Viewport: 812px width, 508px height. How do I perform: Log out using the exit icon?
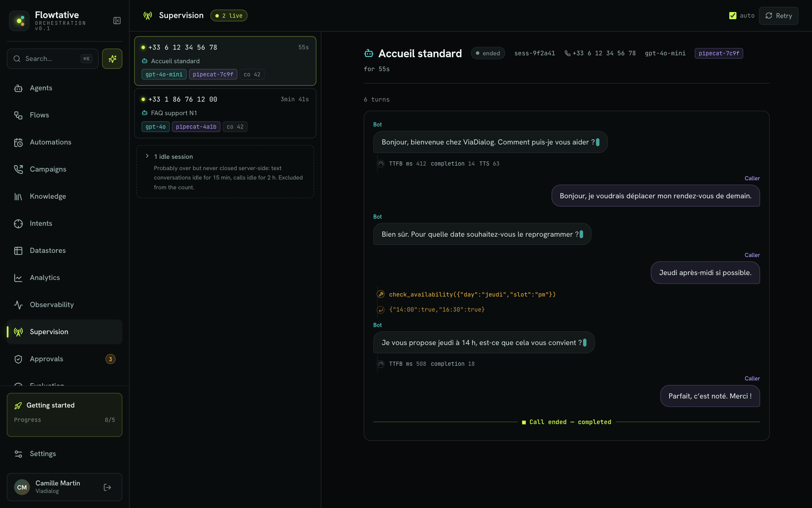[x=107, y=487]
